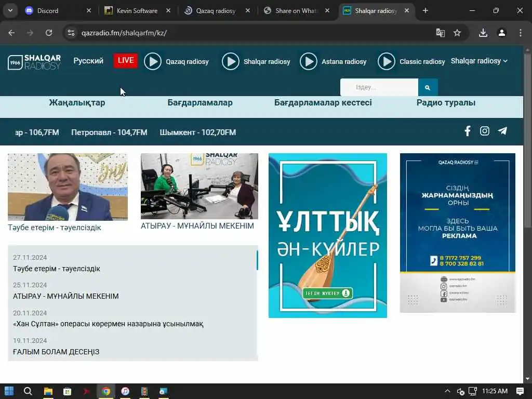532x399 pixels.
Task: Open the Радио туралы menu
Action: [446, 102]
